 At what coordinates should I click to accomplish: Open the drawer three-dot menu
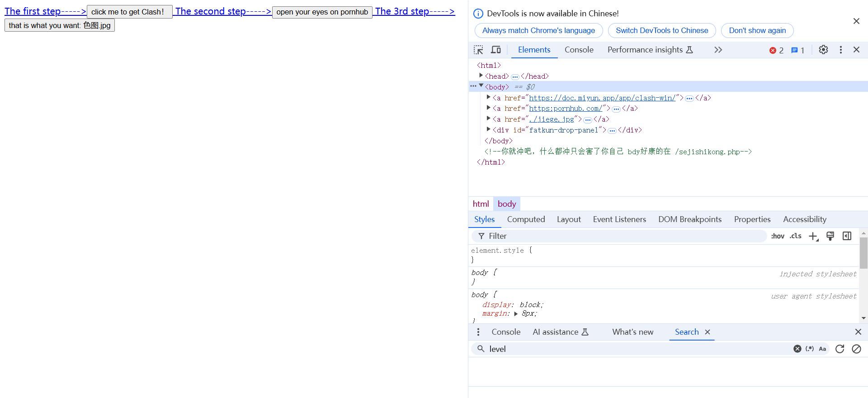[478, 332]
